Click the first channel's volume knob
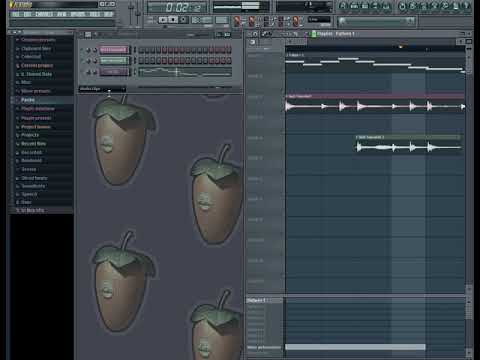Viewport: 480px width, 360px height. [95, 50]
